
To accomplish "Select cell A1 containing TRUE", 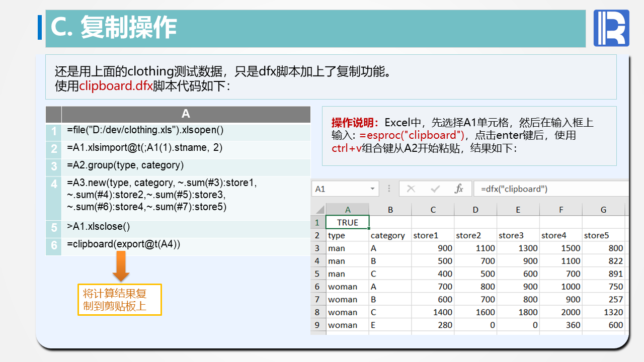I will click(x=347, y=222).
